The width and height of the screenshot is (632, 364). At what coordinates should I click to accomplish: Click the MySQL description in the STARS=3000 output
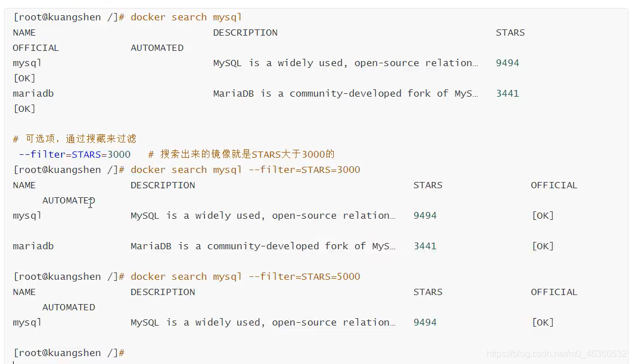pos(263,216)
